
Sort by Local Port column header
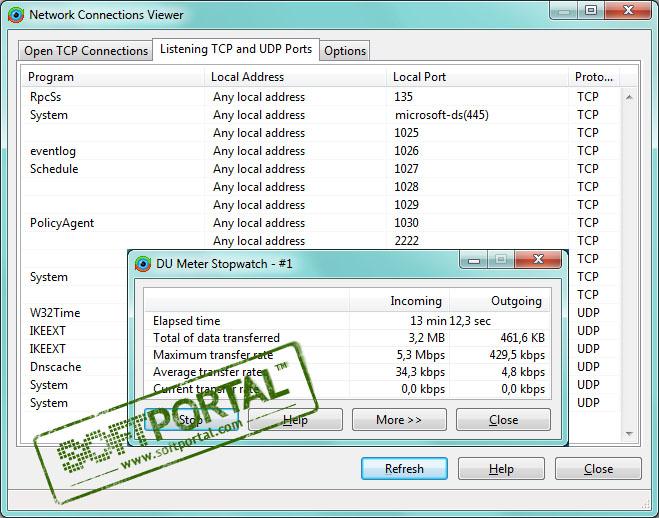pos(477,77)
